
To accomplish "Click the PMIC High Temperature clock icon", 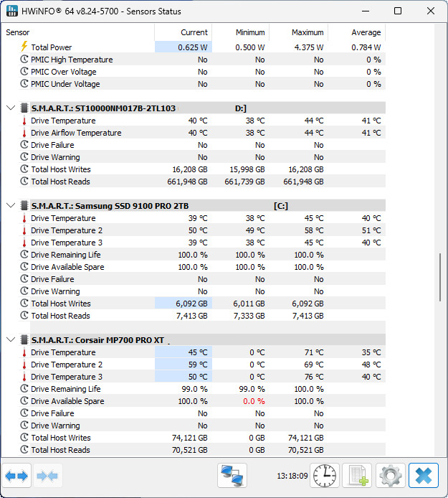I will pos(24,59).
